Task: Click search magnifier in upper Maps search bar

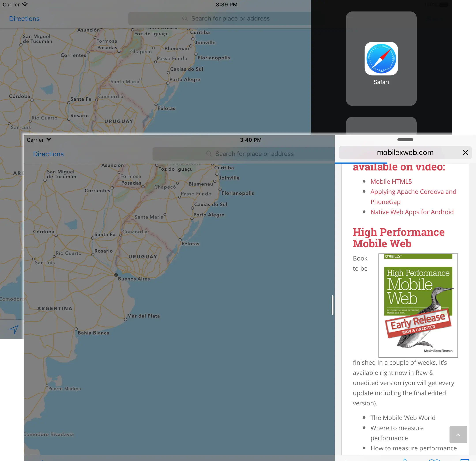Action: tap(185, 19)
